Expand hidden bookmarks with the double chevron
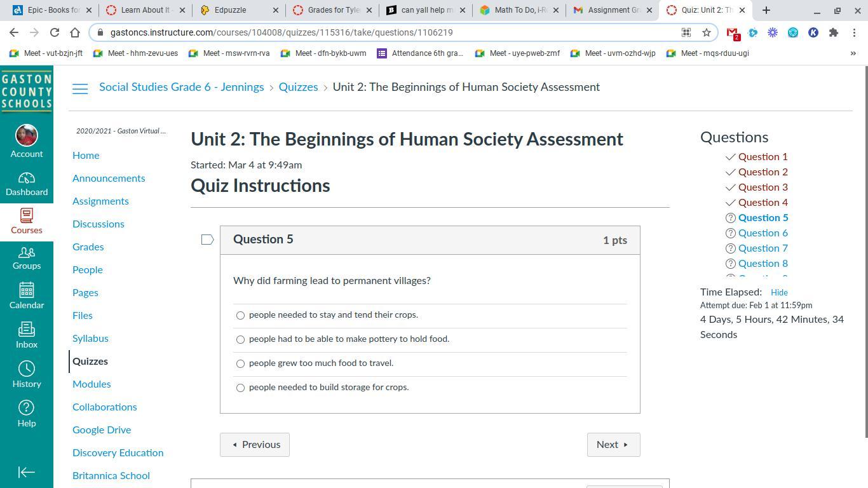Image resolution: width=868 pixels, height=488 pixels. click(853, 53)
